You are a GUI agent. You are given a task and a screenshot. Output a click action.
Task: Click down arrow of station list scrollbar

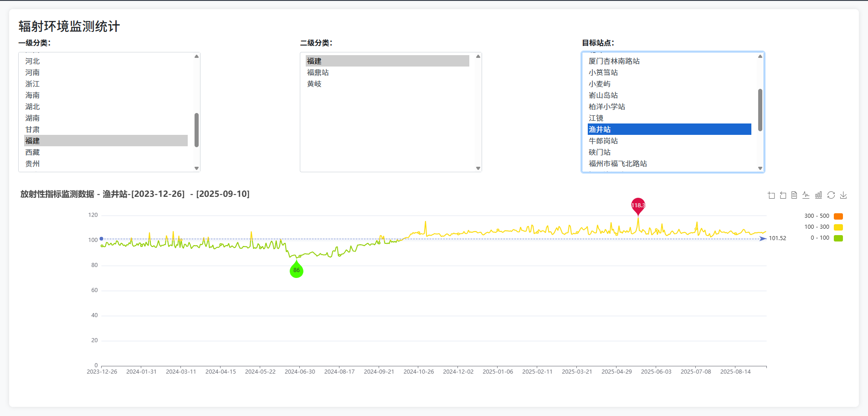pyautogui.click(x=760, y=168)
